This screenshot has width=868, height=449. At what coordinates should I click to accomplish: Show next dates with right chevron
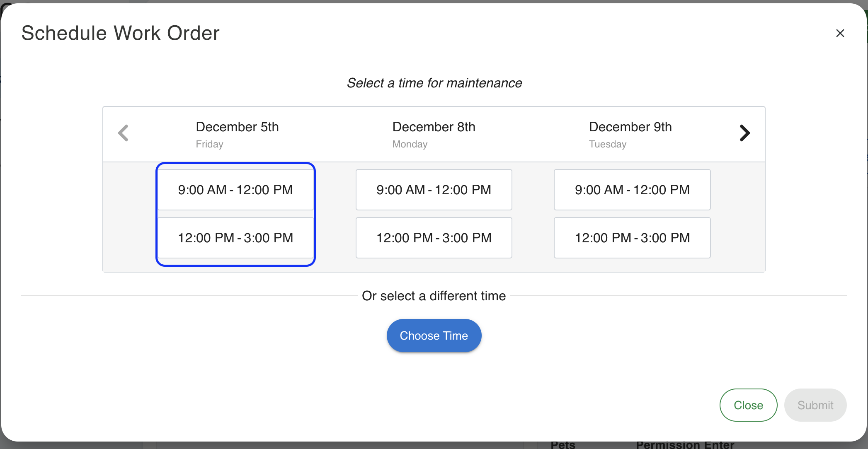pyautogui.click(x=744, y=133)
